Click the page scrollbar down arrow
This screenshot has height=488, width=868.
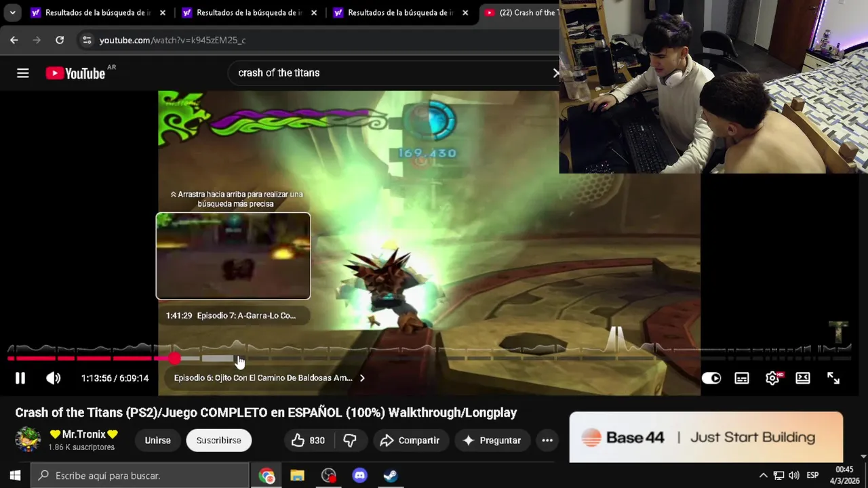(863, 457)
